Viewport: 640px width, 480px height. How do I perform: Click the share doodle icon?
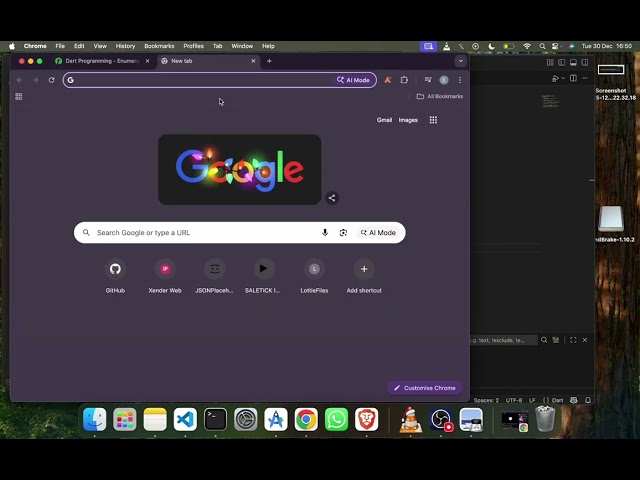pyautogui.click(x=332, y=198)
